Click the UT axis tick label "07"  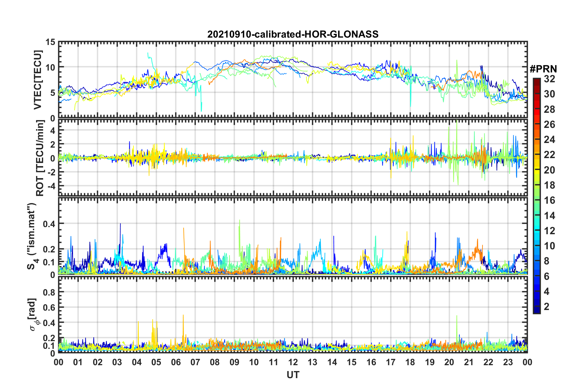tap(195, 362)
